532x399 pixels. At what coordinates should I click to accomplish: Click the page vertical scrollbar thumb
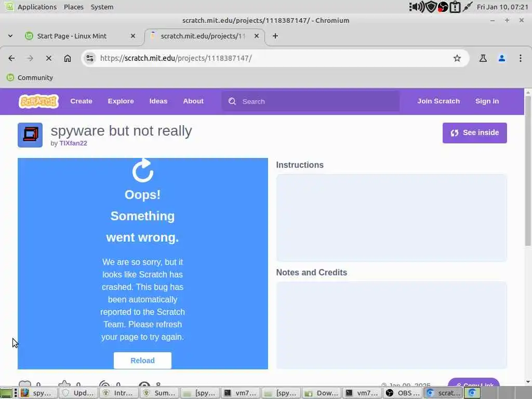pyautogui.click(x=528, y=171)
